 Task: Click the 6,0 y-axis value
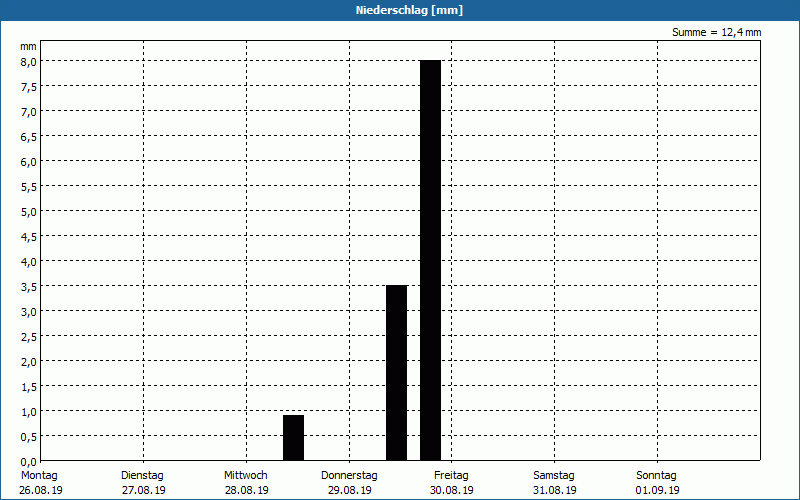tap(29, 162)
